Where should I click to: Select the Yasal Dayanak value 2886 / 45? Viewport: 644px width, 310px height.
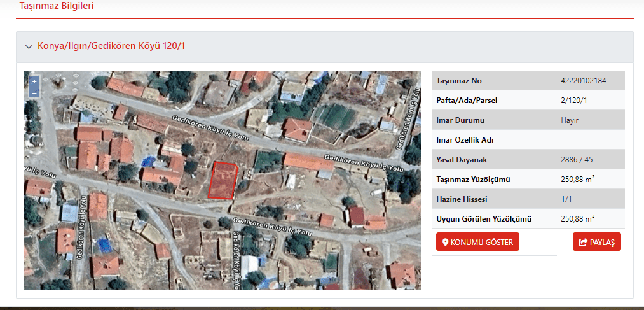[577, 160]
